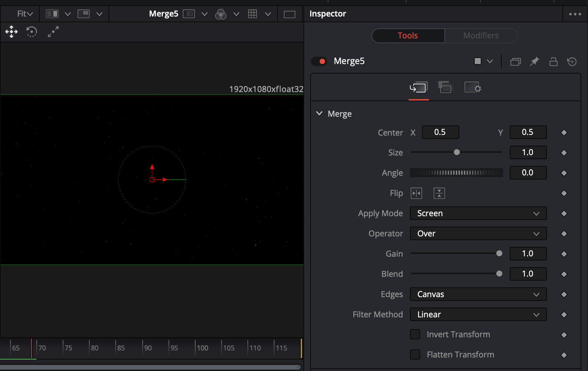
Task: Click the Gain slider handle
Action: click(x=499, y=254)
